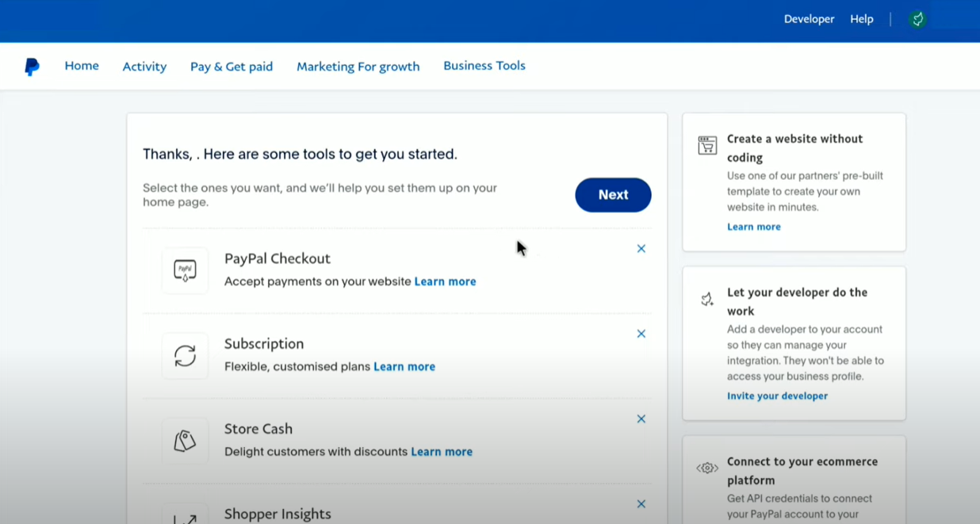Viewport: 980px width, 524px height.
Task: Click the Subscription refresh-arrows icon
Action: coord(185,356)
